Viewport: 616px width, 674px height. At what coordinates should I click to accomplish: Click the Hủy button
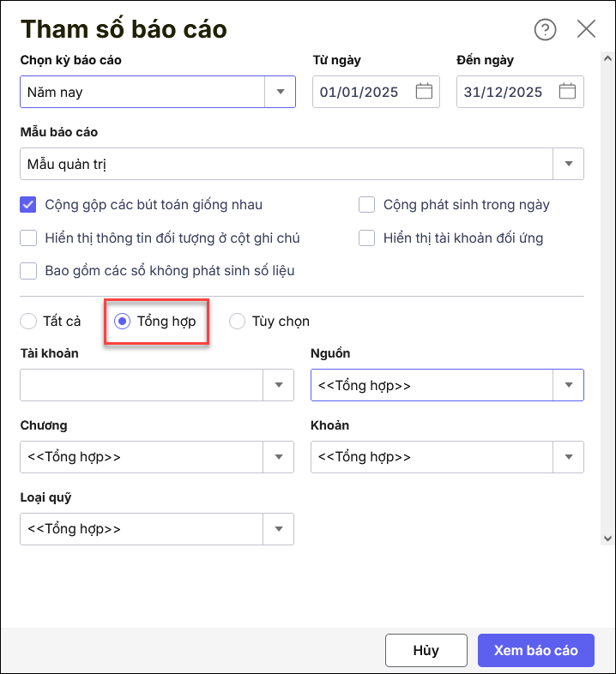tap(426, 650)
